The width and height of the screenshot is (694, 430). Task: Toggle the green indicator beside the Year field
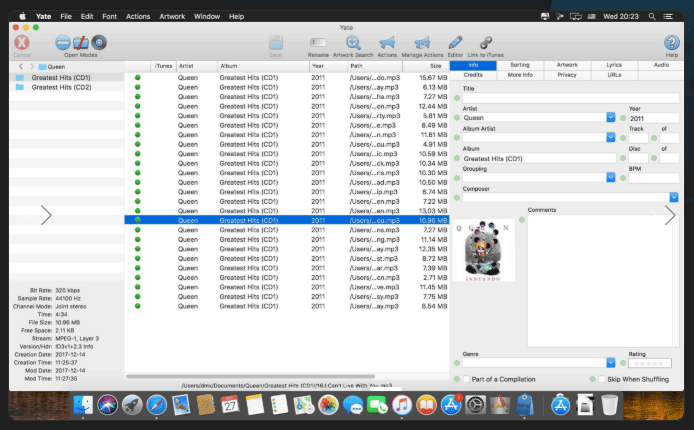(623, 118)
